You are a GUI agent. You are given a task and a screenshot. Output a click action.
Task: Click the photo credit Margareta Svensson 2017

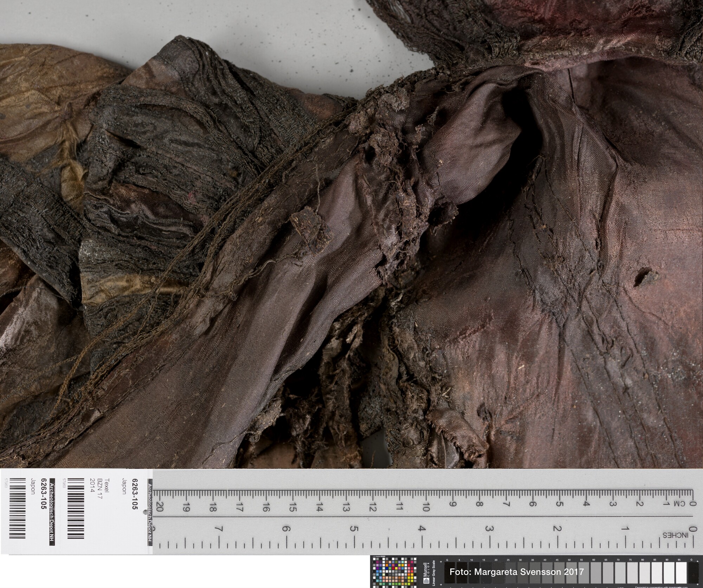[x=516, y=571]
